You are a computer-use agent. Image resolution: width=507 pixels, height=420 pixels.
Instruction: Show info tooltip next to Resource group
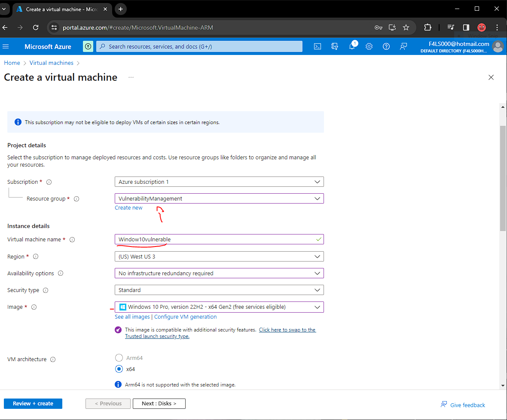76,199
